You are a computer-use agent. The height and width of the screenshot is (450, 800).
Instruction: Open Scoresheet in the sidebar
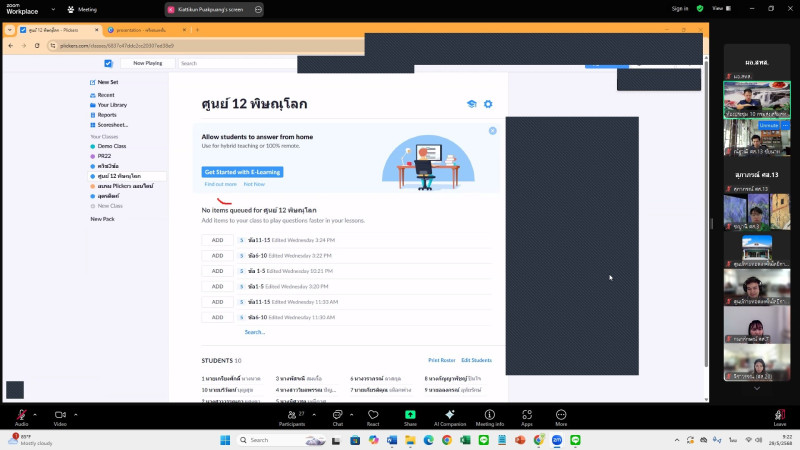pos(109,125)
